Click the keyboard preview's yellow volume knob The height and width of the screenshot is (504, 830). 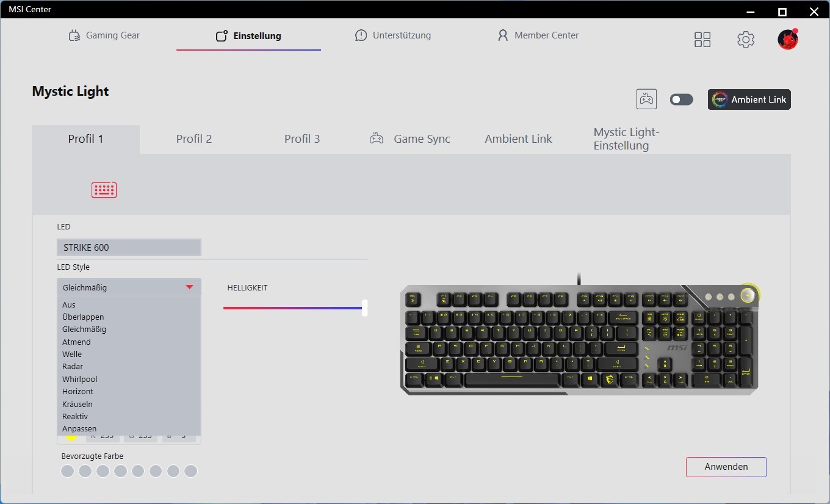pos(749,295)
